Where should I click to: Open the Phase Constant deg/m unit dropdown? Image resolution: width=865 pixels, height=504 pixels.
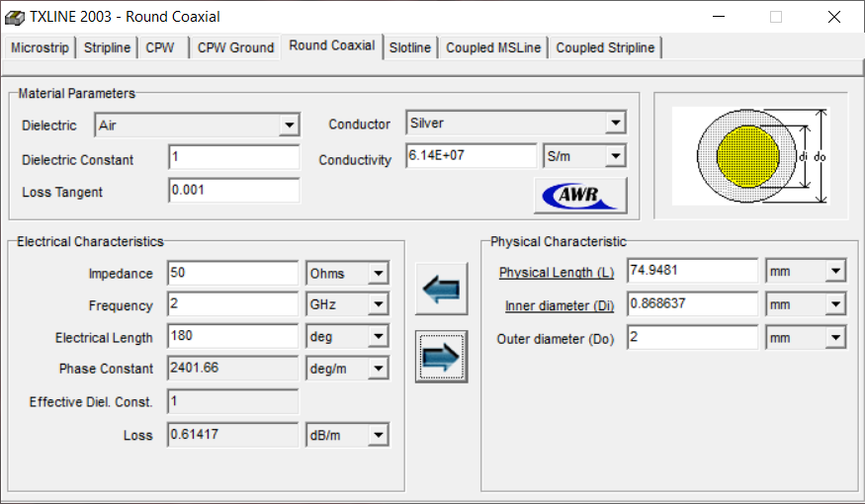pos(379,369)
